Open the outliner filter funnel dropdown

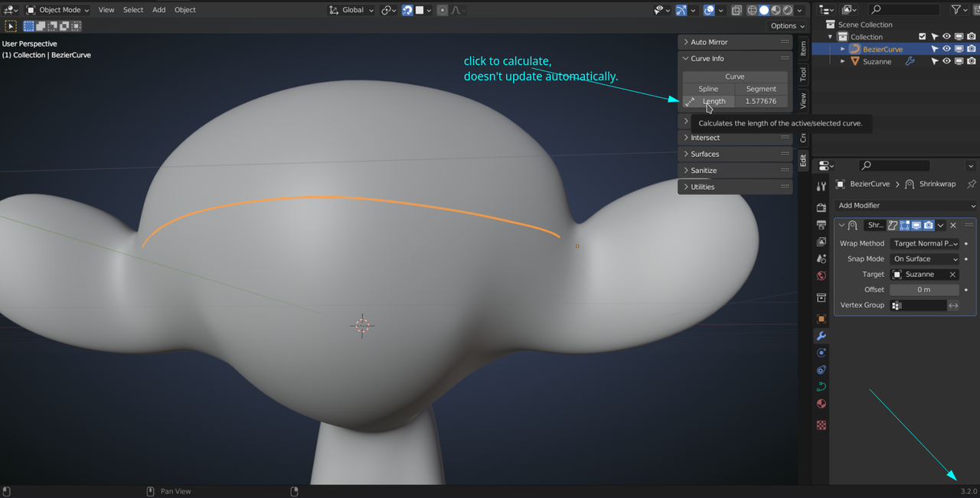pos(961,10)
